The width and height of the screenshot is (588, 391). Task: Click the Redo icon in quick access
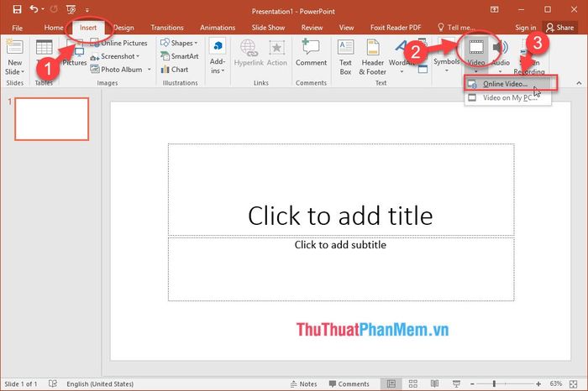(54, 9)
